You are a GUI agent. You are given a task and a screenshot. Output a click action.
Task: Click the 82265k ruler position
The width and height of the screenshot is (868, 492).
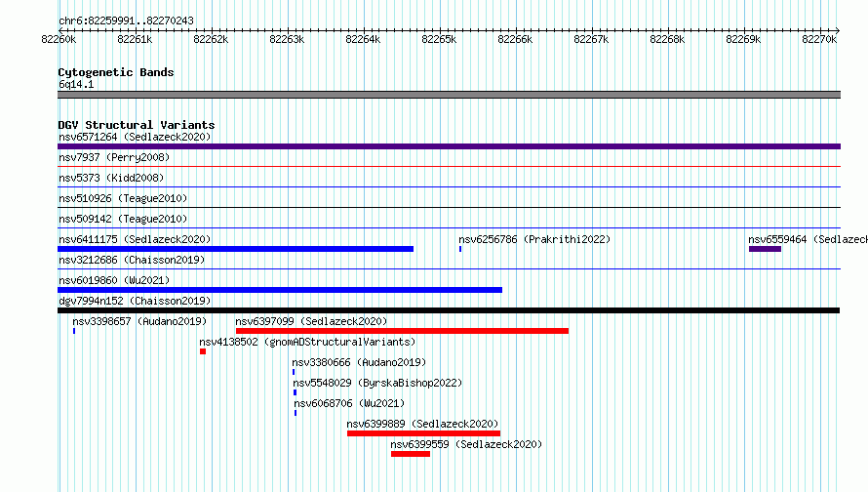tap(439, 39)
